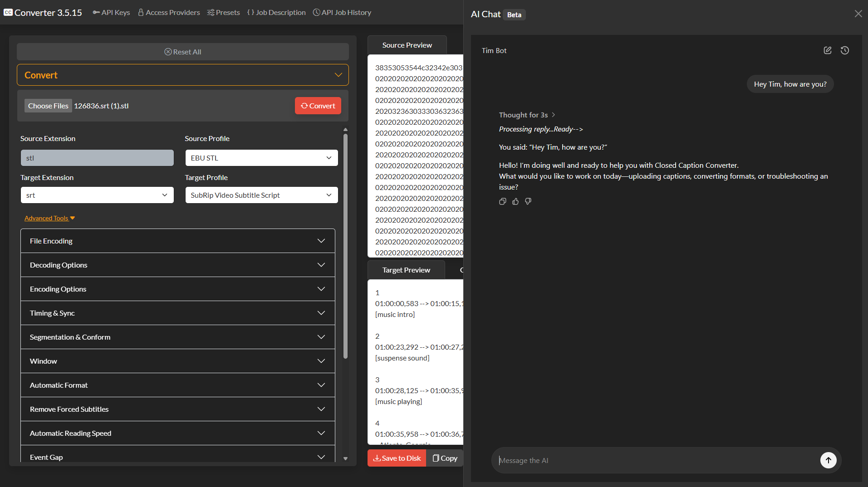Copy the AI reply with copy icon
Viewport: 868px width, 487px height.
click(x=502, y=201)
